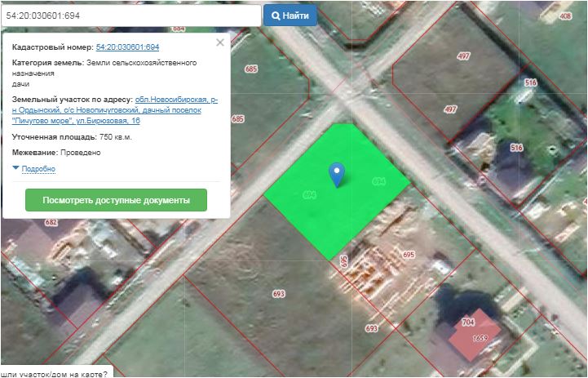Screen dimensions: 588x378
Task: Click the magnifier icon on Найти button
Action: pos(276,16)
